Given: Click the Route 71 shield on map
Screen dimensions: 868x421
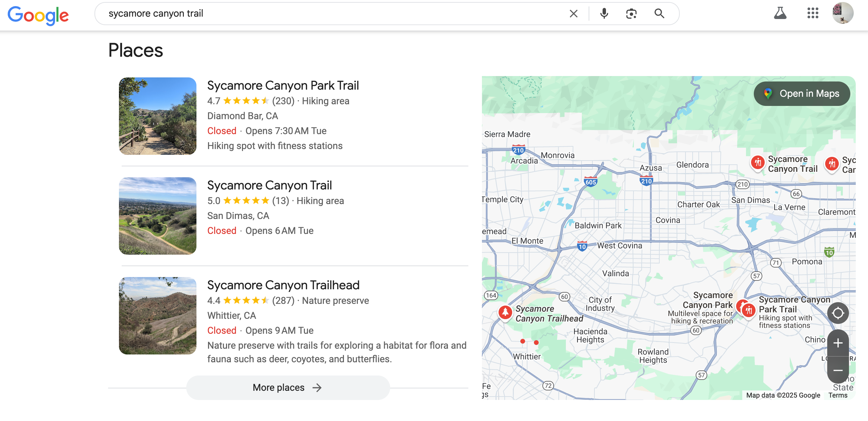Looking at the screenshot, I should click(775, 263).
